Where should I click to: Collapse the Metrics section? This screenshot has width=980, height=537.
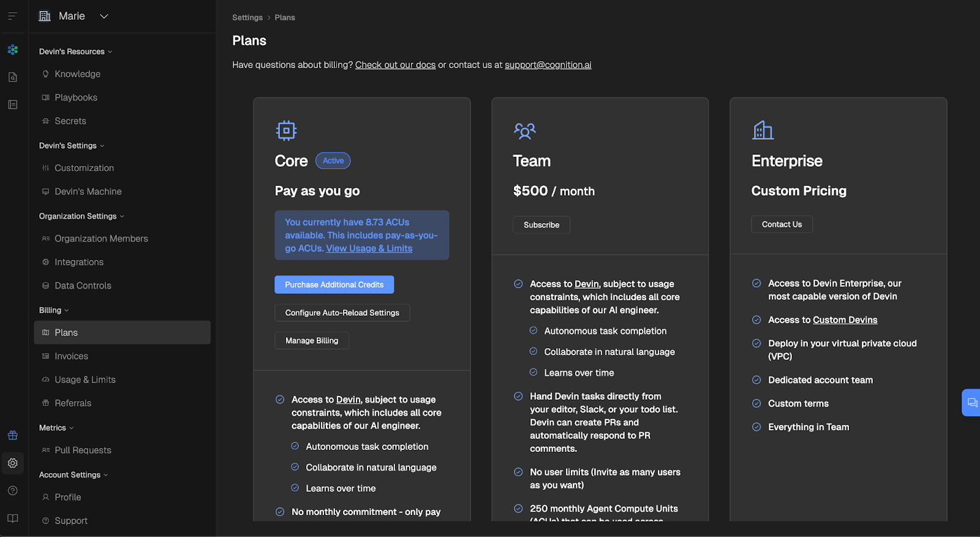[56, 428]
